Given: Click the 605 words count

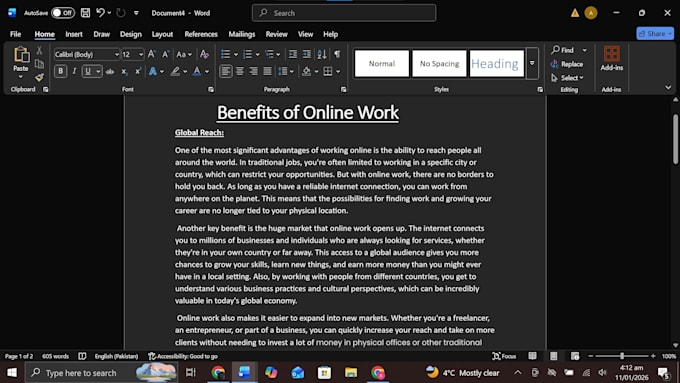Looking at the screenshot, I should [56, 356].
